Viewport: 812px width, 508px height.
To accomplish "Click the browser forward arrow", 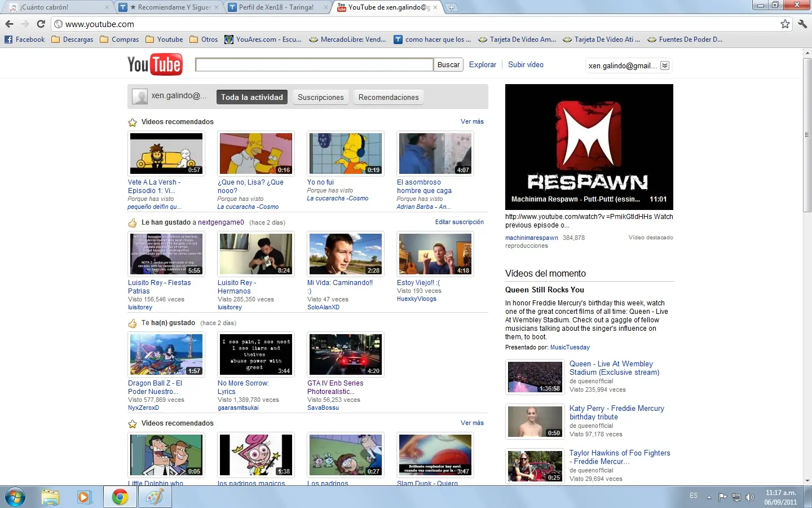I will click(x=25, y=24).
